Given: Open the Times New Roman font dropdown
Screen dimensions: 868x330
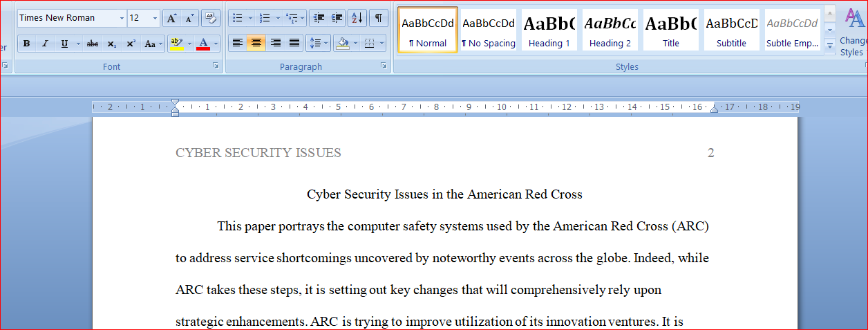Looking at the screenshot, I should tap(122, 18).
